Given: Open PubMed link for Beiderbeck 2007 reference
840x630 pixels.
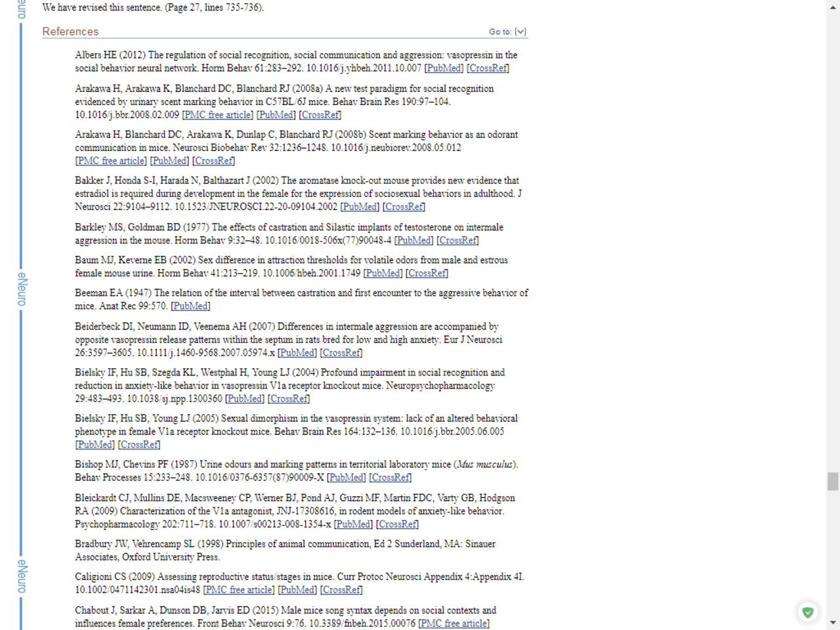Looking at the screenshot, I should (297, 353).
